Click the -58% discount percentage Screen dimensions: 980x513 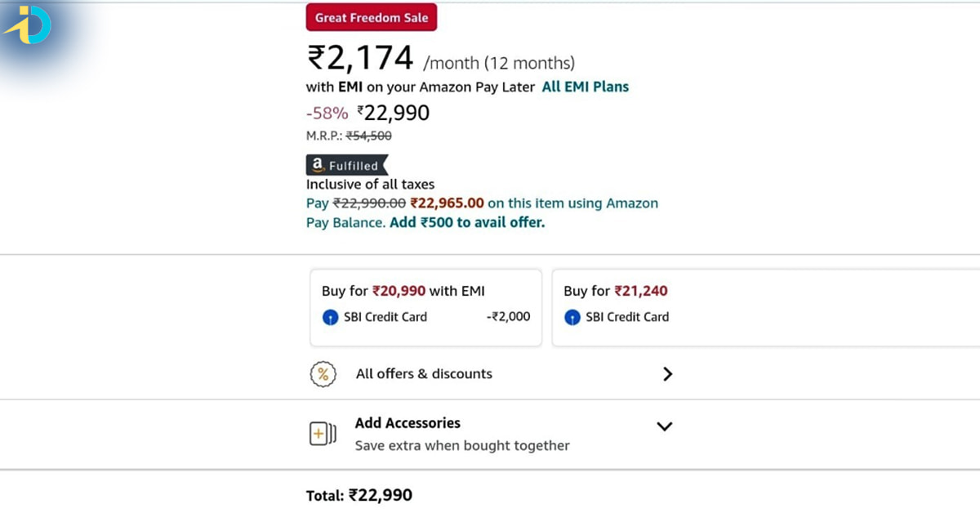tap(327, 113)
